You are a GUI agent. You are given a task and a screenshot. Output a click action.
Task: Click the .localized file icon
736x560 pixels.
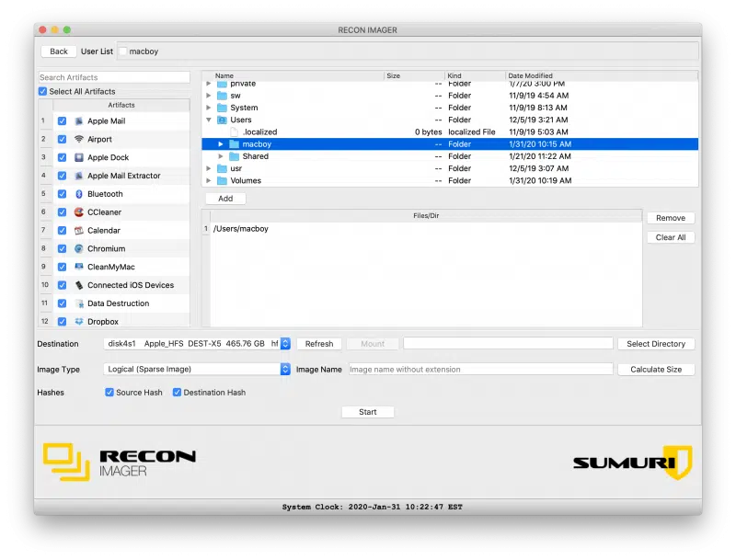tap(235, 132)
